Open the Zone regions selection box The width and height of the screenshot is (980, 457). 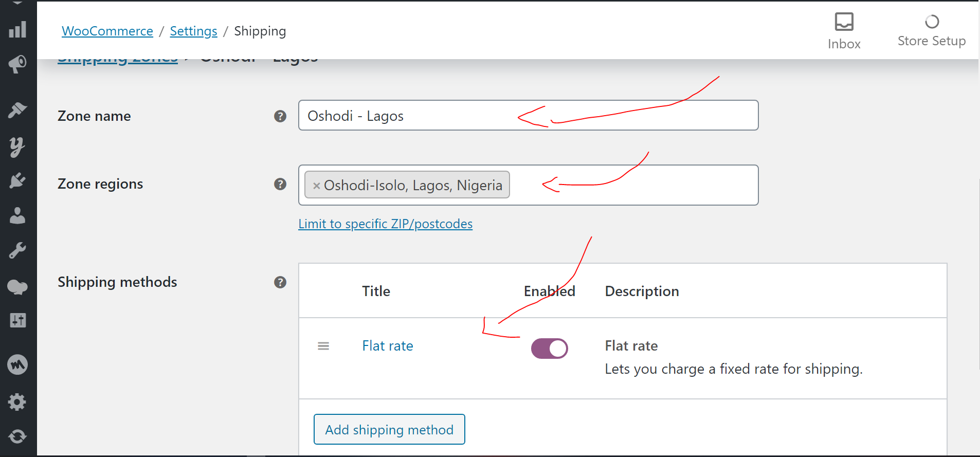tap(632, 185)
